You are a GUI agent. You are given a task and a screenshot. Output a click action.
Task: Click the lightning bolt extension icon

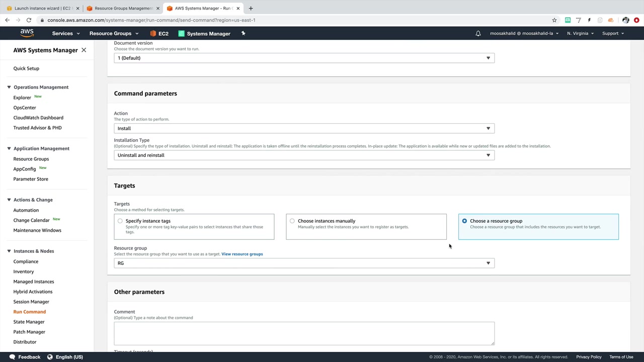point(589,20)
